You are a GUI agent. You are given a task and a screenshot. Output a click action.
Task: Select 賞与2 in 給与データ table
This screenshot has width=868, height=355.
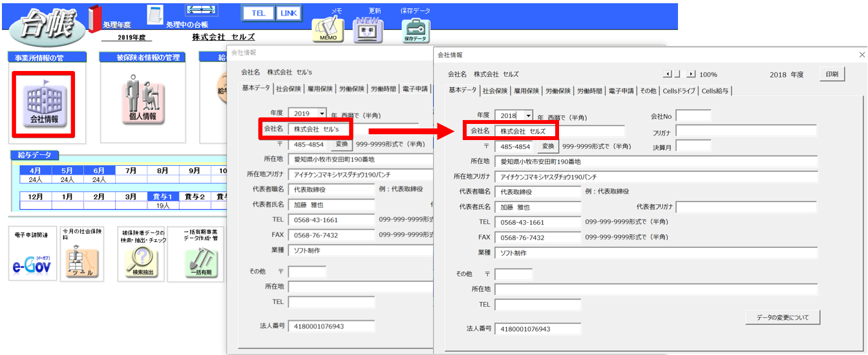[195, 197]
